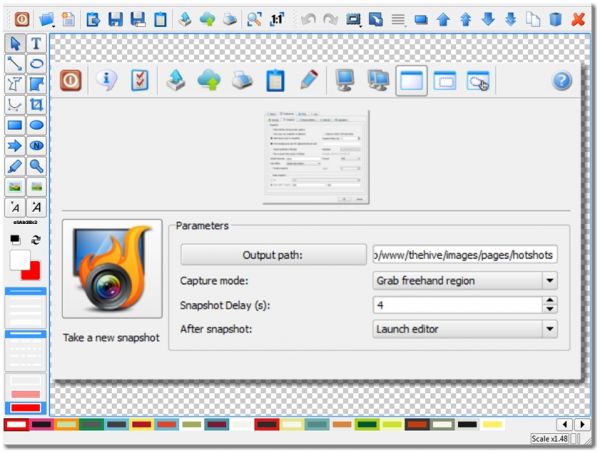This screenshot has height=453, width=600.
Task: Select the filled blue ellipse tool
Action: click(x=36, y=125)
